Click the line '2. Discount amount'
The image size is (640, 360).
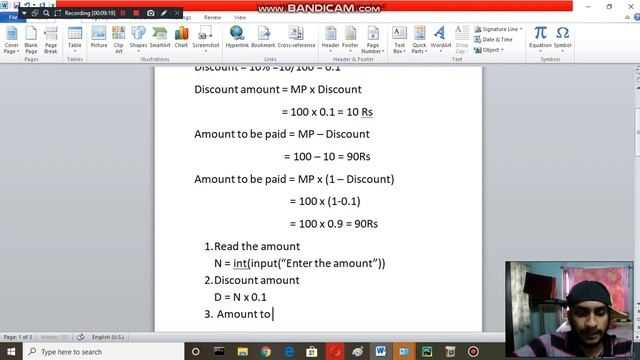coord(252,280)
